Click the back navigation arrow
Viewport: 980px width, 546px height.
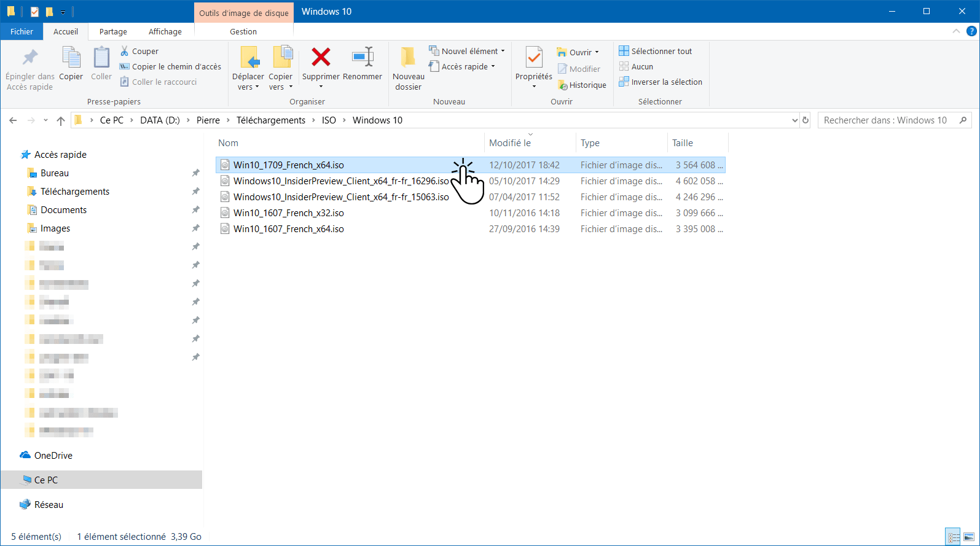click(x=13, y=120)
